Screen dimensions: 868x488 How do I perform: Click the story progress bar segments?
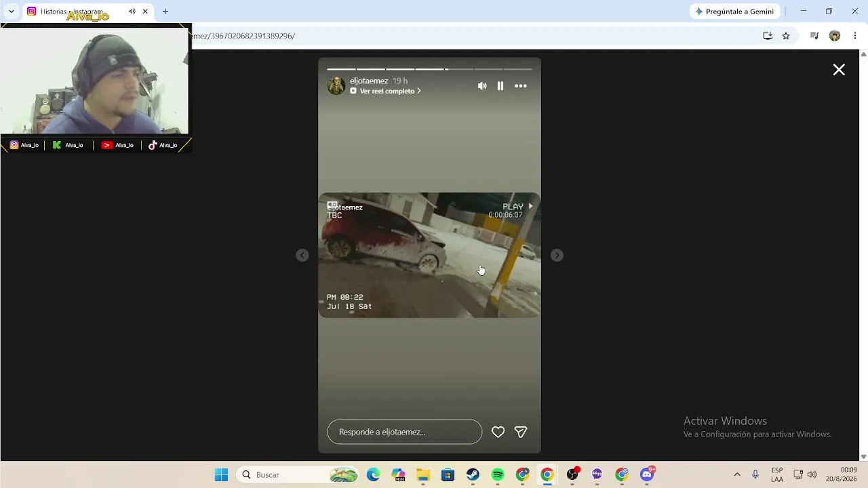click(x=430, y=69)
